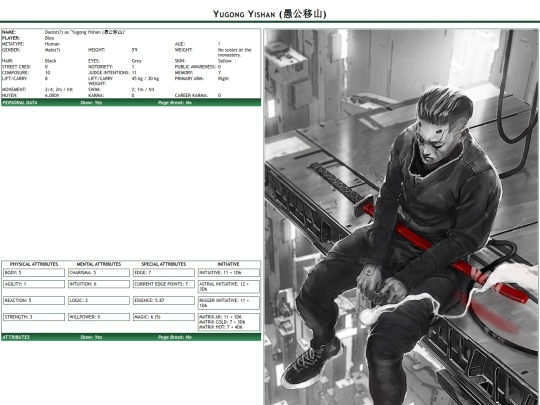Click the PLAYER value 'Bles'
540x405 pixels.
[49, 38]
